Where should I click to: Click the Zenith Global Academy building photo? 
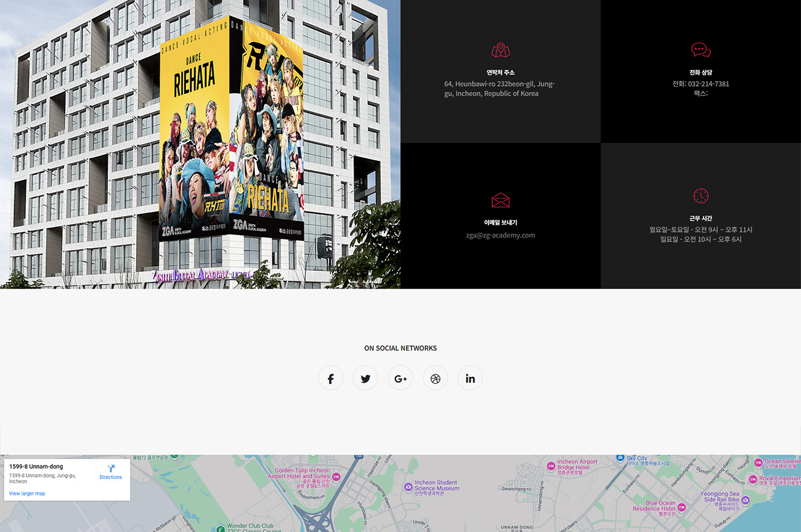[200, 144]
